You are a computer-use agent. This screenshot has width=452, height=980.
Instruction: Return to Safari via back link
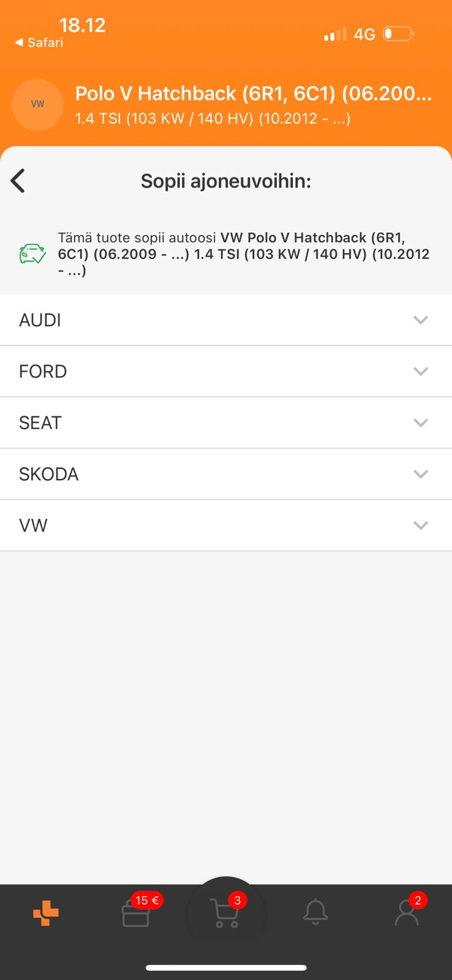point(39,42)
